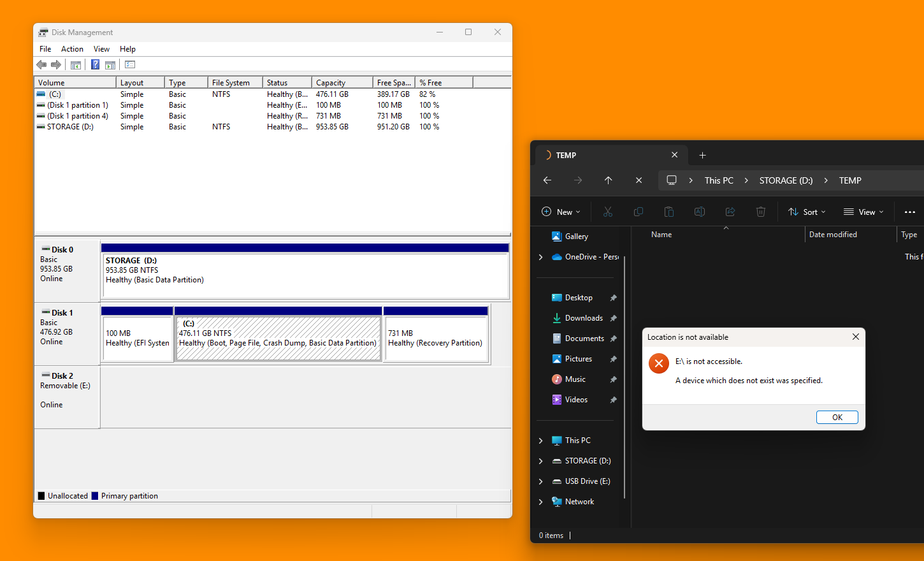The width and height of the screenshot is (924, 561).
Task: Close the Location is not available dialog
Action: (855, 337)
